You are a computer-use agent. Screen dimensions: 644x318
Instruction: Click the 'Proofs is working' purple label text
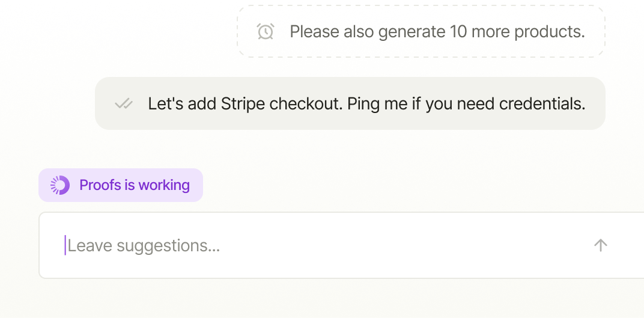coord(135,185)
